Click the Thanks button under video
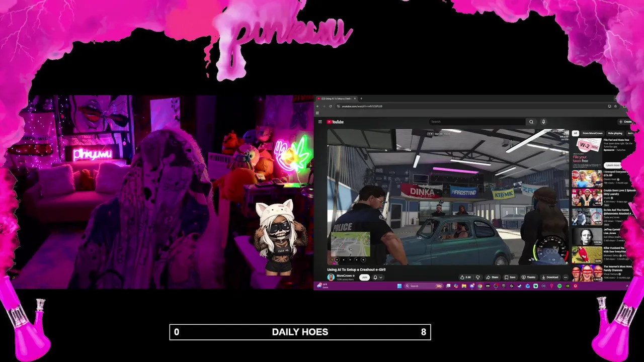644x362 pixels. 528,277
